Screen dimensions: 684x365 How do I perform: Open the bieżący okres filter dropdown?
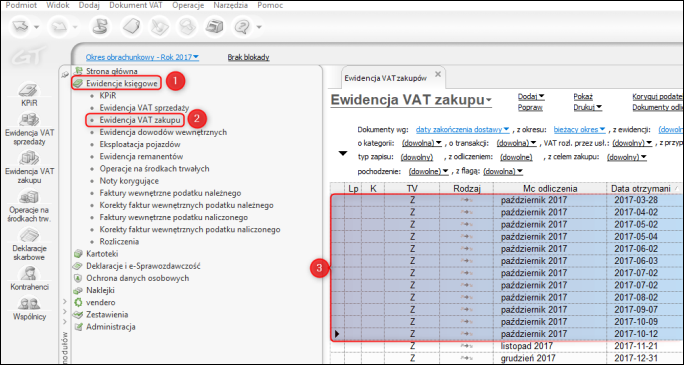click(579, 130)
